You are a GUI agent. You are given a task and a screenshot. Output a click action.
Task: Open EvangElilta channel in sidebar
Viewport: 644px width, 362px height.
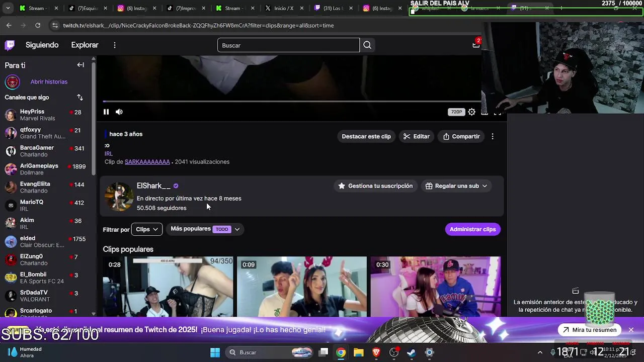pyautogui.click(x=47, y=187)
